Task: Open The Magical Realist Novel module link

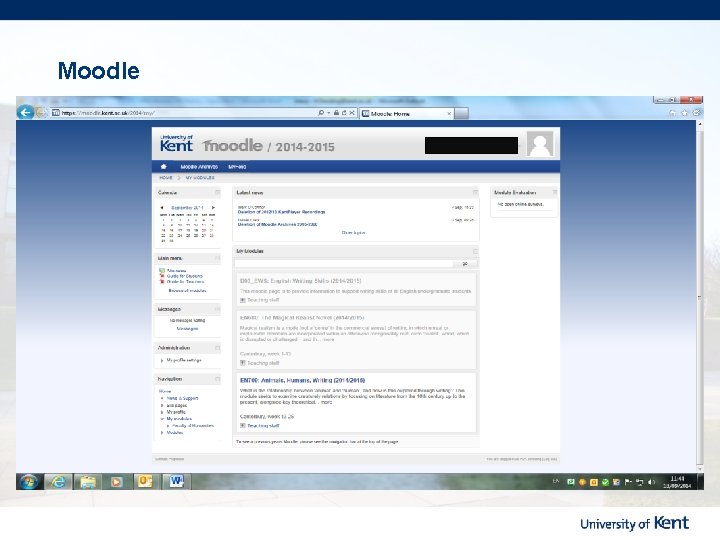Action: tap(302, 318)
